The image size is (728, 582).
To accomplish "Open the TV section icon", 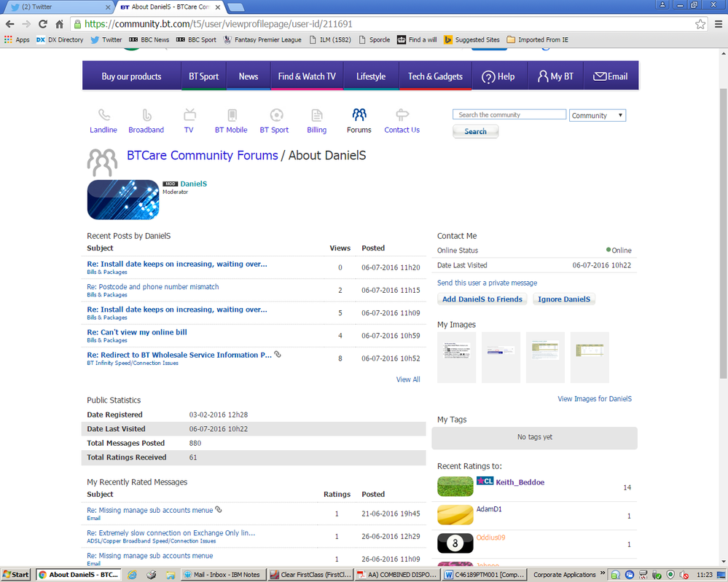I will point(189,114).
